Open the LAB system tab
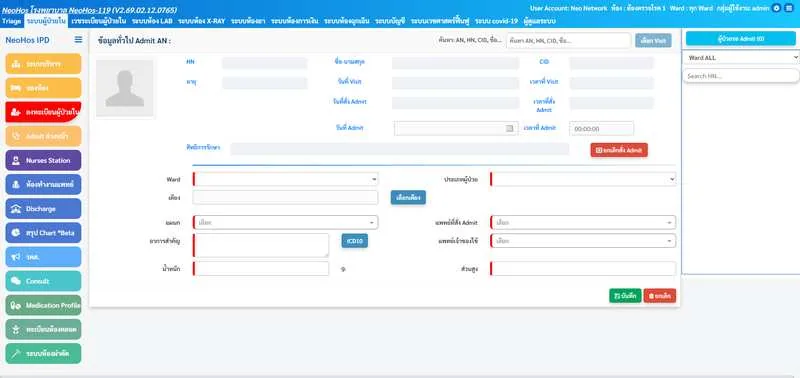This screenshot has height=378, width=800. click(152, 21)
